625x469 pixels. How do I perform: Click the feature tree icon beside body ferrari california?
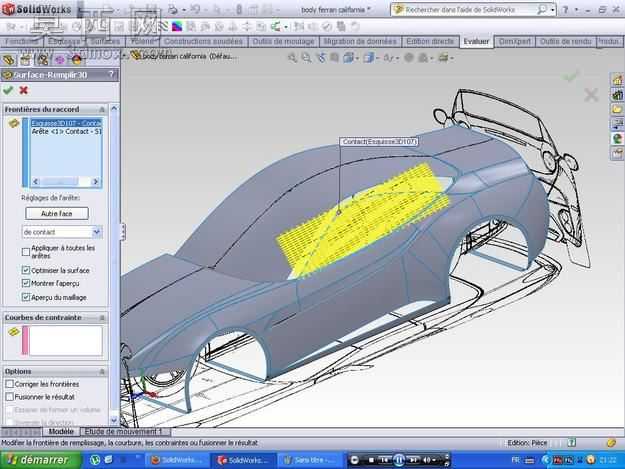tap(136, 56)
